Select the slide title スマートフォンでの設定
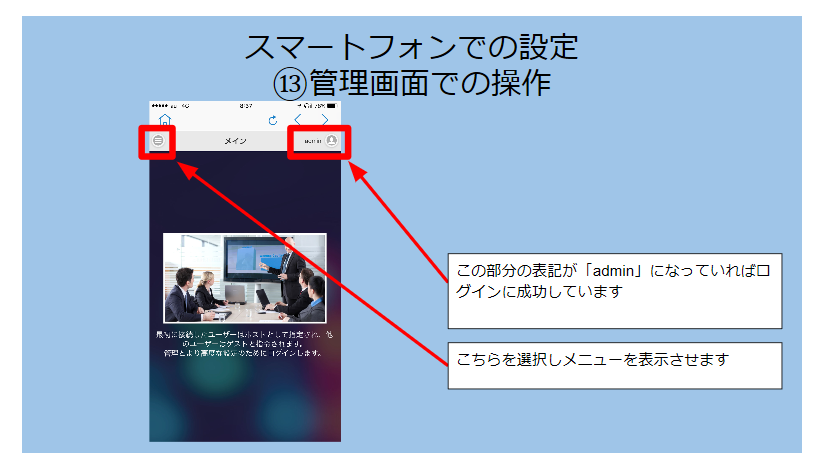The image size is (825, 469). (412, 47)
